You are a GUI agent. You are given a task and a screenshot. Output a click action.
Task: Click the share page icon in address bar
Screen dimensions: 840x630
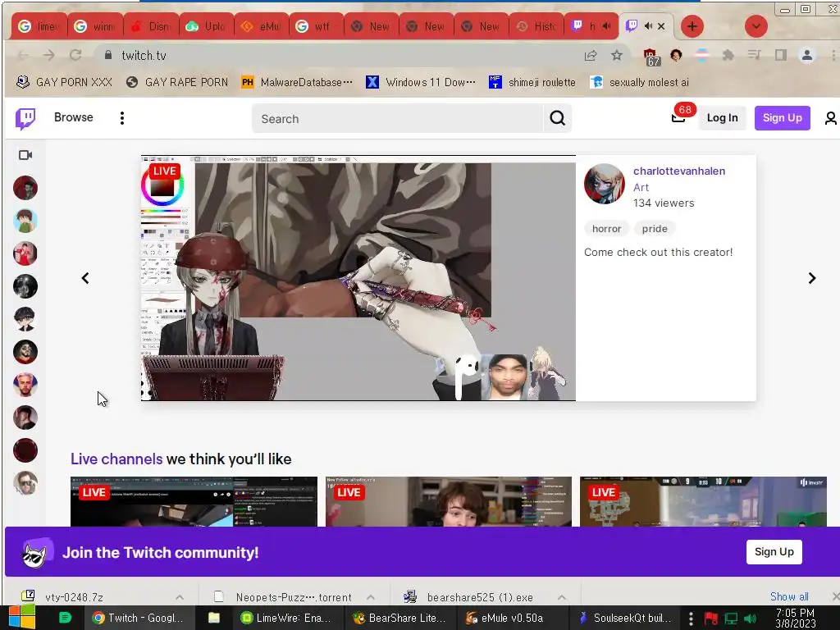tap(591, 55)
